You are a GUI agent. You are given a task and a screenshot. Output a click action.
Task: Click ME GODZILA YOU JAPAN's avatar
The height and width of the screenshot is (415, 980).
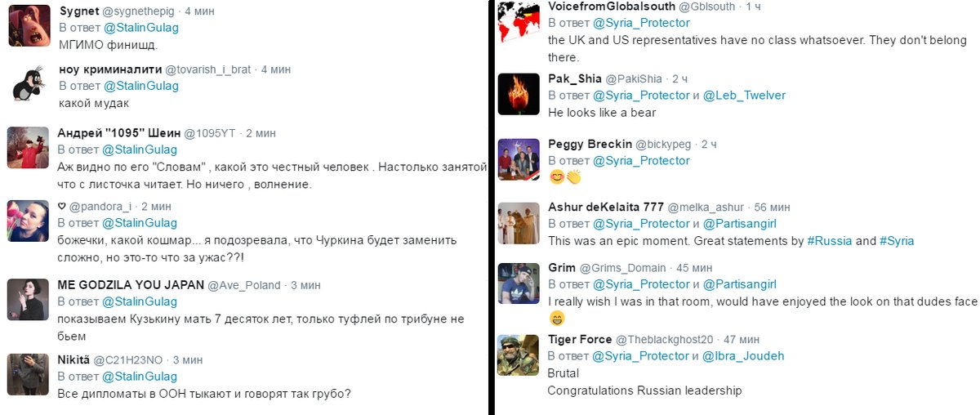pyautogui.click(x=28, y=299)
